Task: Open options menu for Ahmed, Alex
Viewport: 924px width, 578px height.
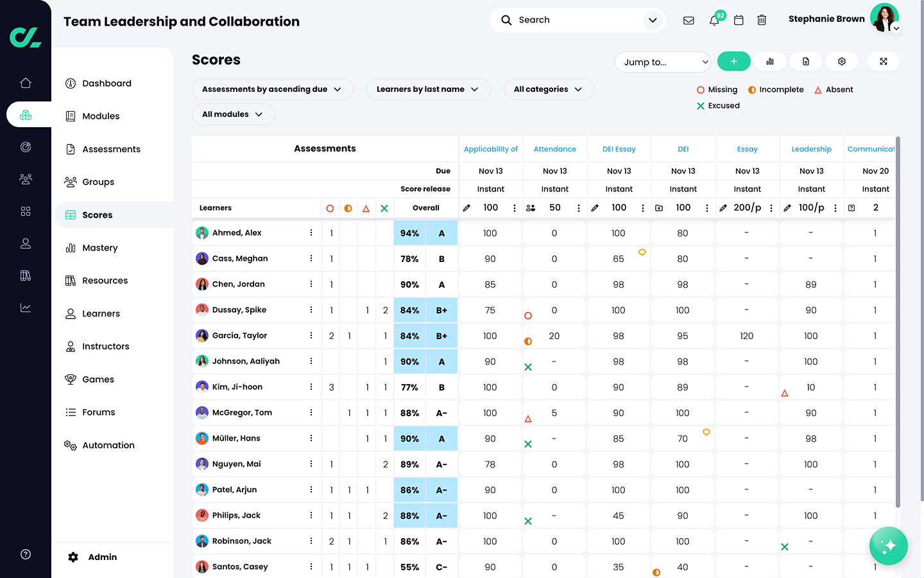Action: (311, 232)
